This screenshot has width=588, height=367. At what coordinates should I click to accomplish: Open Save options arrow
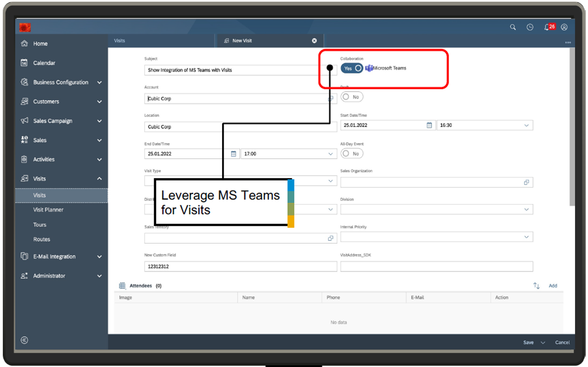(543, 343)
